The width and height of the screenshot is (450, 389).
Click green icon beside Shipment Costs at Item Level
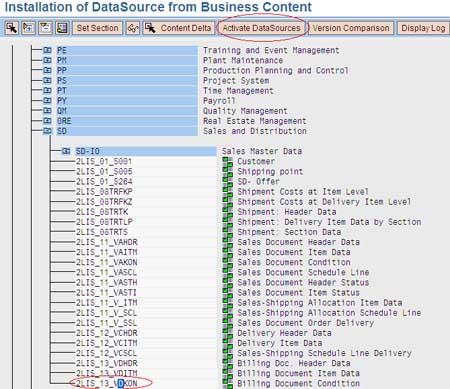pos(228,192)
